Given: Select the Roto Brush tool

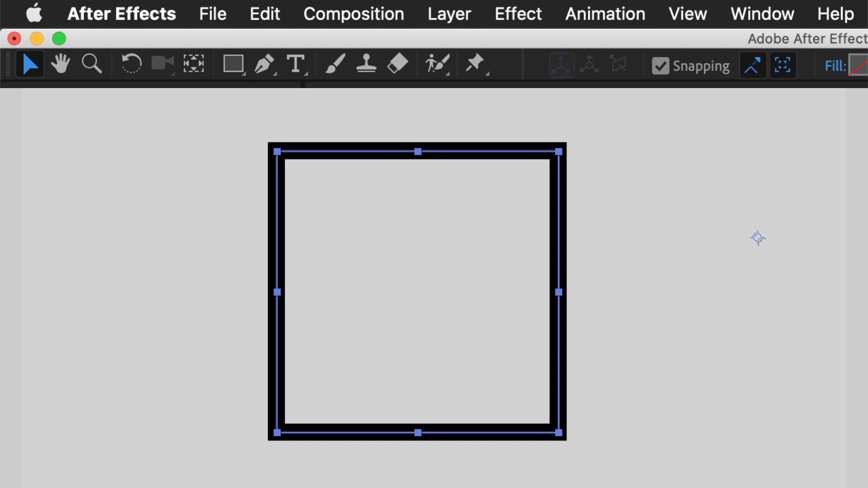Looking at the screenshot, I should click(x=437, y=64).
